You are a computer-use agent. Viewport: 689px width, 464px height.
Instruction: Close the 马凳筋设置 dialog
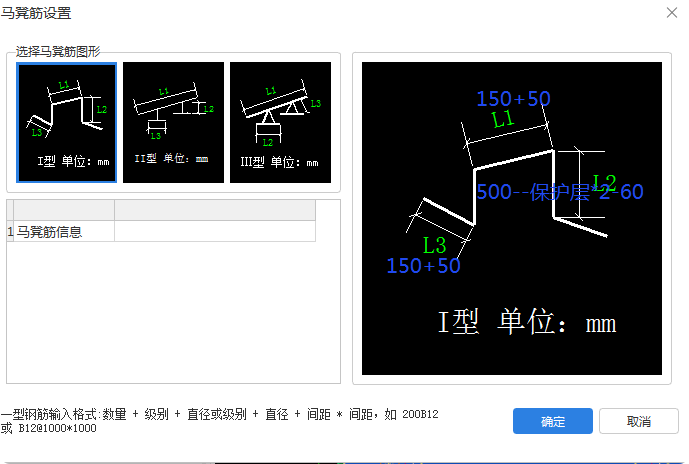click(x=672, y=13)
